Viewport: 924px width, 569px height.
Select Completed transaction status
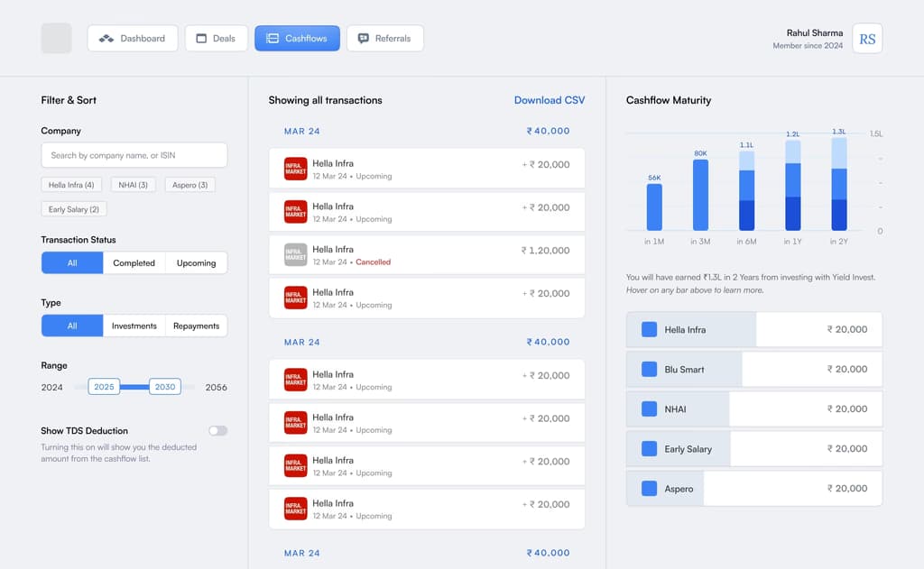pyautogui.click(x=134, y=262)
